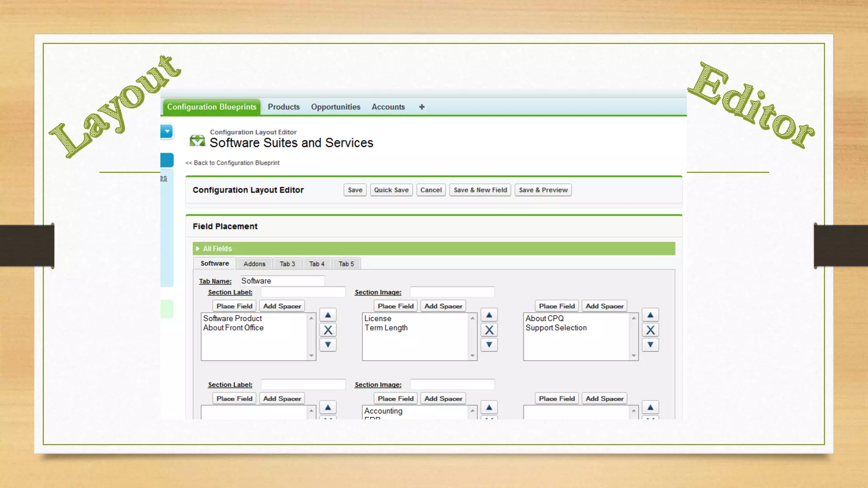Remove field from About CPQ list
The height and width of the screenshot is (488, 868).
(650, 330)
